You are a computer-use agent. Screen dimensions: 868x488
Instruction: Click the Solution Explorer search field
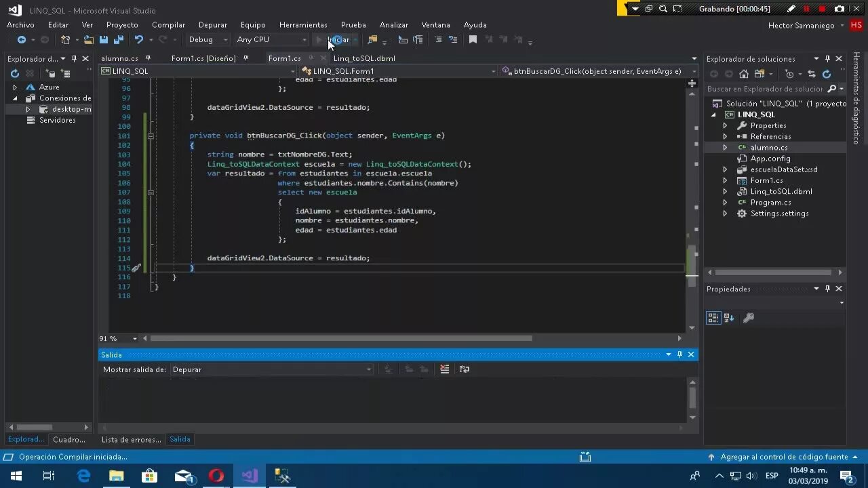click(766, 89)
